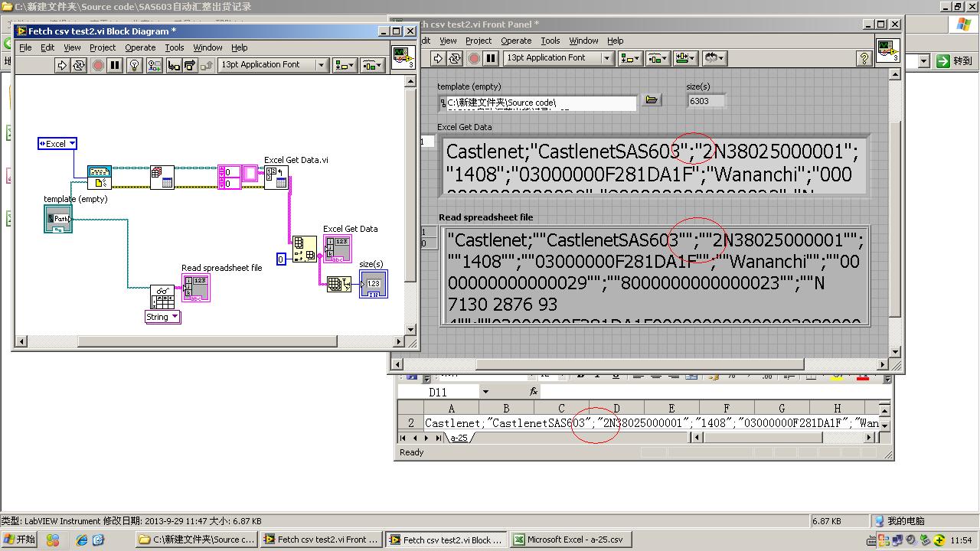Select the Excel Get Data indicator terminal
The height and width of the screenshot is (551, 980).
[x=338, y=249]
